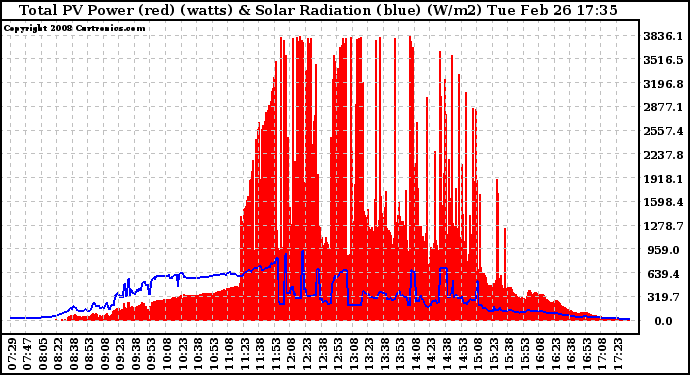
Task: Click the 09:08 time label
Action: (105, 354)
